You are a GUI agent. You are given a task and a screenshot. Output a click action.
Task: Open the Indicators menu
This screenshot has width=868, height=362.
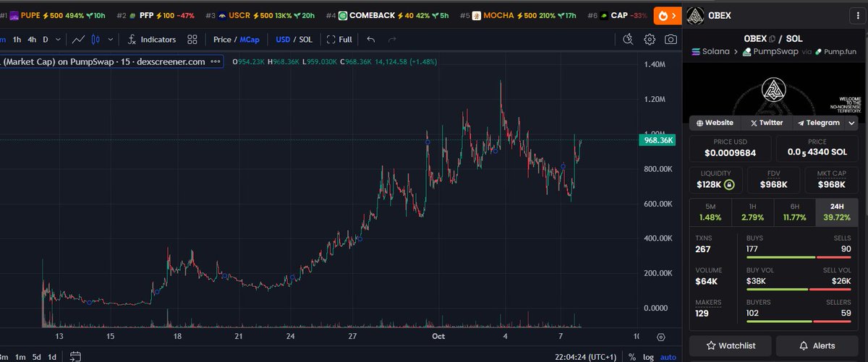(x=151, y=40)
